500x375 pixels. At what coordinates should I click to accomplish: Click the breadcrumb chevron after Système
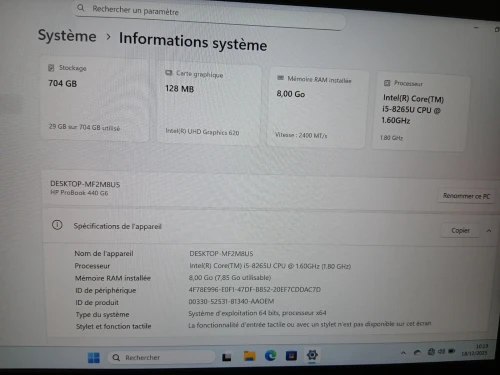[x=108, y=37]
